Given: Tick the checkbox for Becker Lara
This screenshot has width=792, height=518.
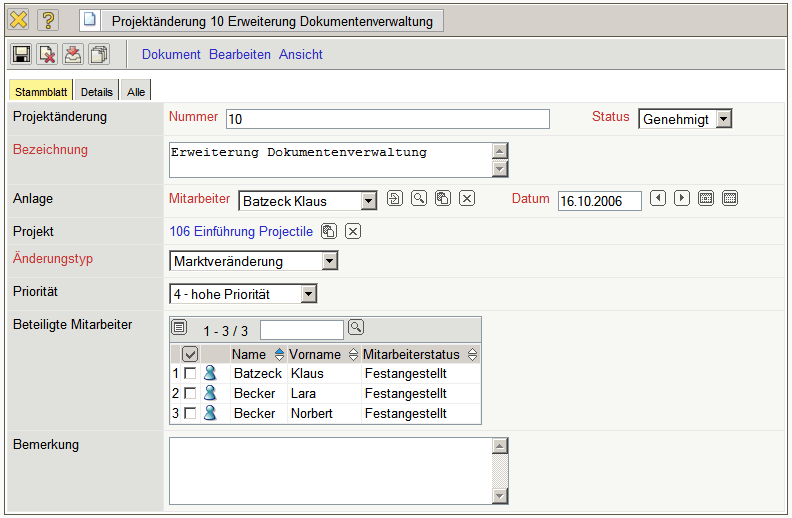Looking at the screenshot, I should pos(190,393).
